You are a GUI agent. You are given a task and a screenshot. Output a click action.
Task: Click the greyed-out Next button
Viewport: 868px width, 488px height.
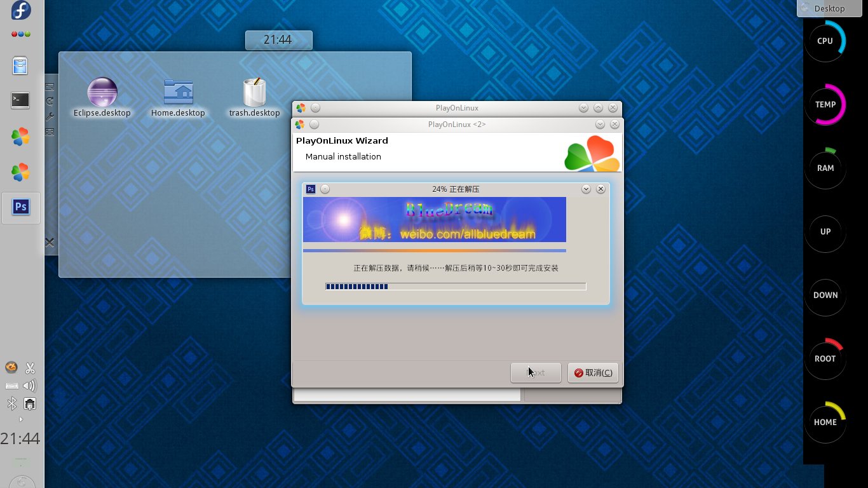536,373
